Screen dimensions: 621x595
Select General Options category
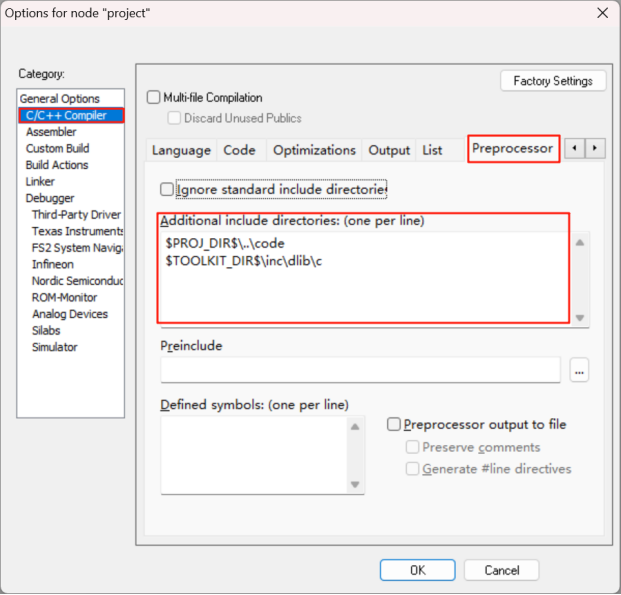click(x=59, y=98)
